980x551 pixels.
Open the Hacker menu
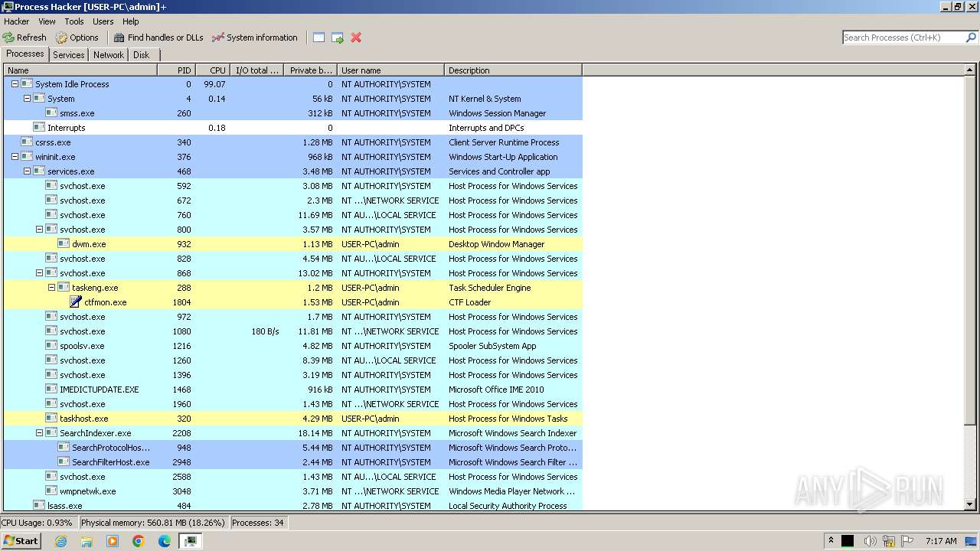click(16, 21)
